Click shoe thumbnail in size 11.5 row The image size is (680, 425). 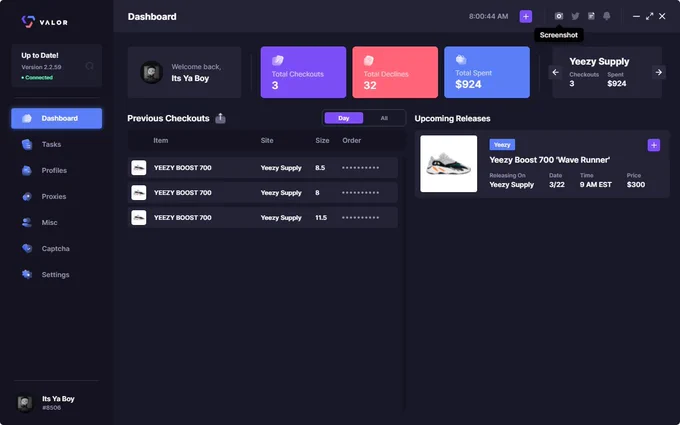point(139,218)
